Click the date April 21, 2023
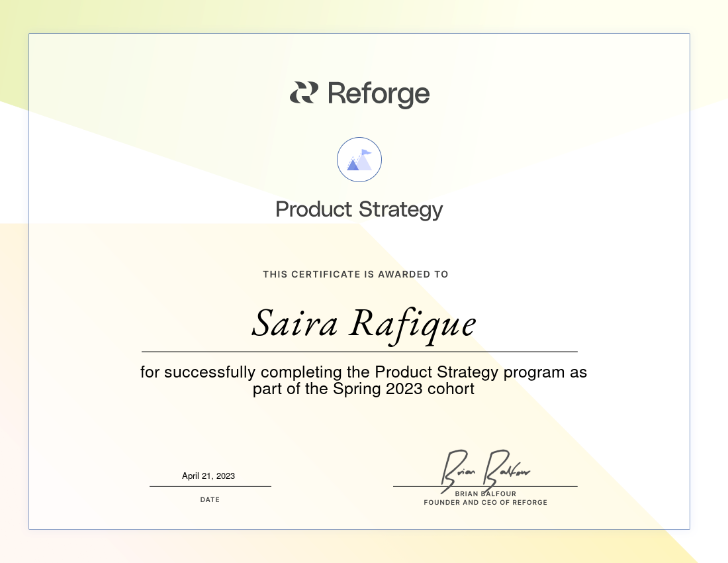This screenshot has height=563, width=728. tap(208, 476)
